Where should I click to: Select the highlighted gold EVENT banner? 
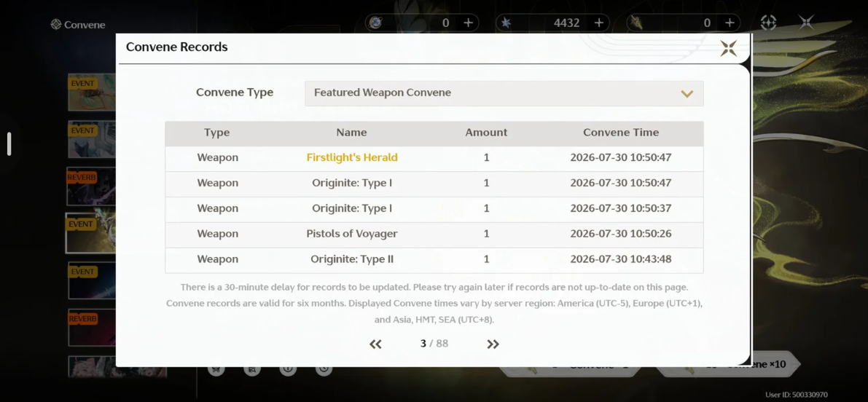90,233
